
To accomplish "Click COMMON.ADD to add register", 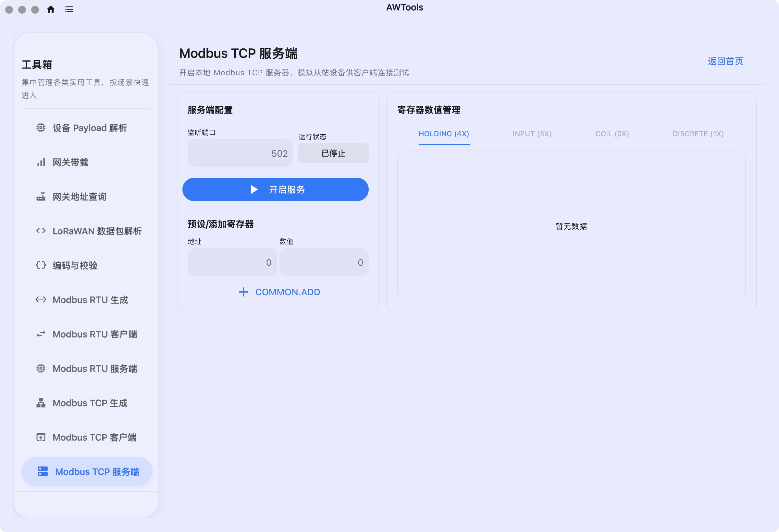I will click(x=279, y=292).
